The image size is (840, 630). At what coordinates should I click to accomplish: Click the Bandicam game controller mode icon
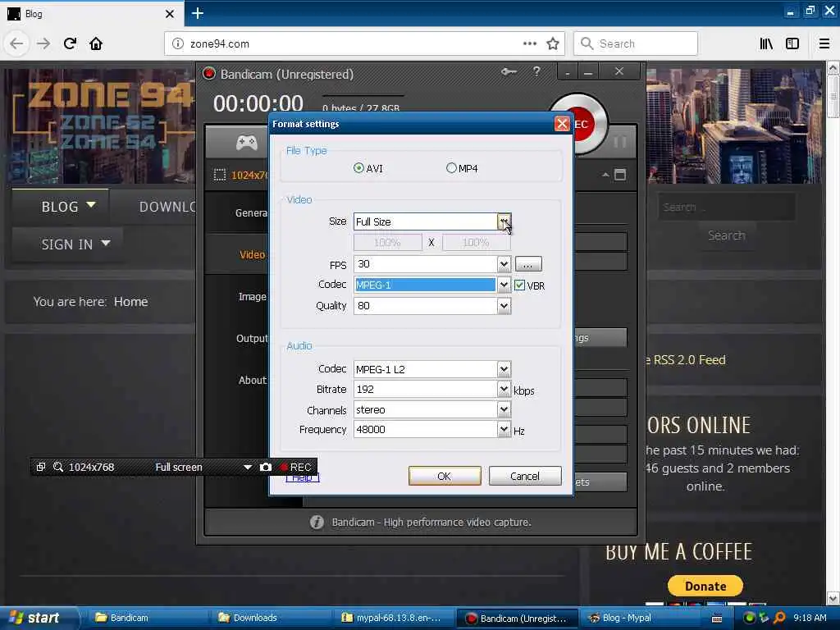coord(246,142)
